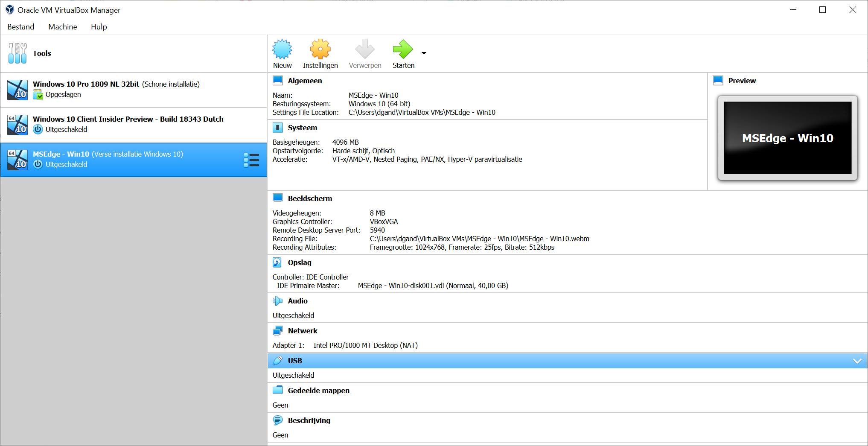Click the Beeldscherm section icon
The image size is (868, 446).
pos(278,198)
